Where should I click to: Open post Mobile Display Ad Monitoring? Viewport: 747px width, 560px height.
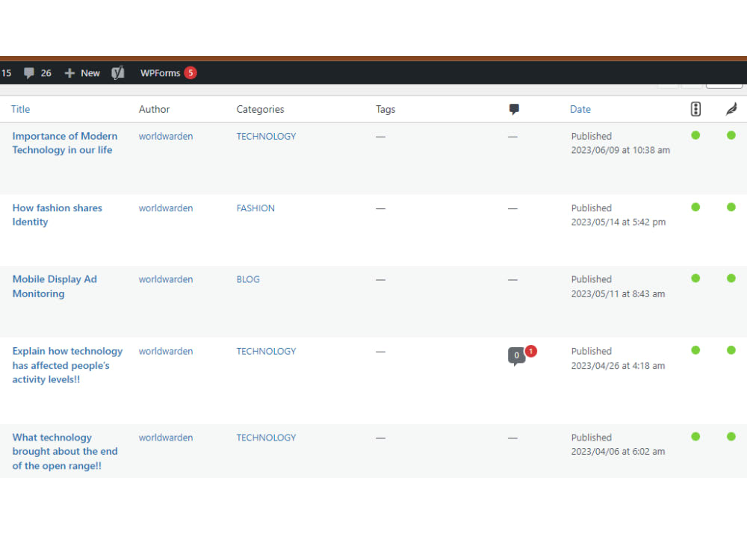point(55,286)
